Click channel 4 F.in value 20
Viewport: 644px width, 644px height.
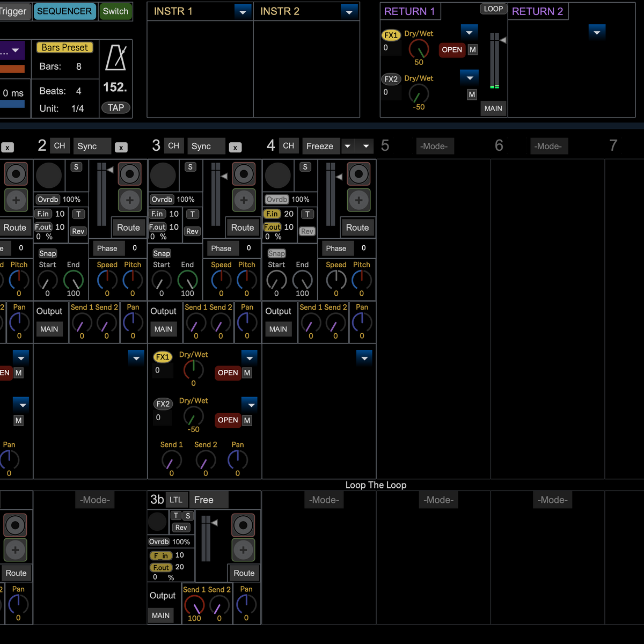pyautogui.click(x=289, y=214)
